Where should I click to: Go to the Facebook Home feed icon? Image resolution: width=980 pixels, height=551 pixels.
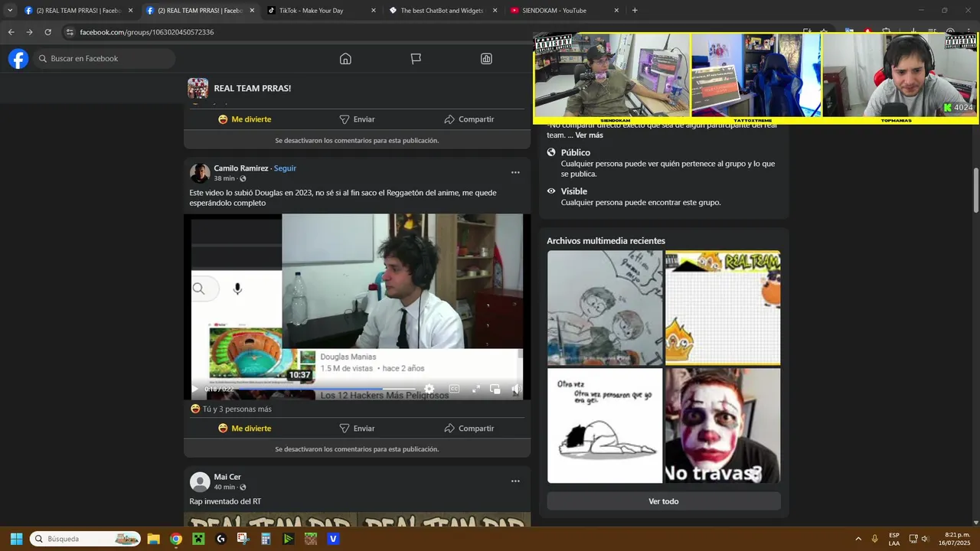345,59
